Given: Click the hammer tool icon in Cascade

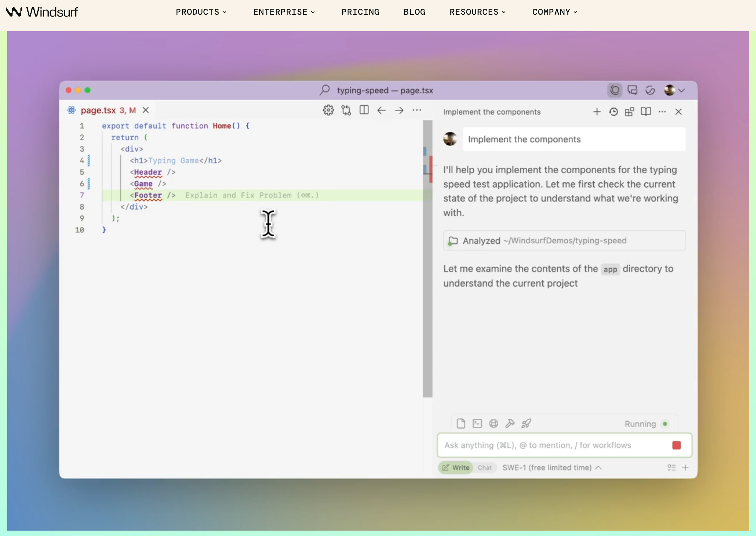Looking at the screenshot, I should 510,423.
